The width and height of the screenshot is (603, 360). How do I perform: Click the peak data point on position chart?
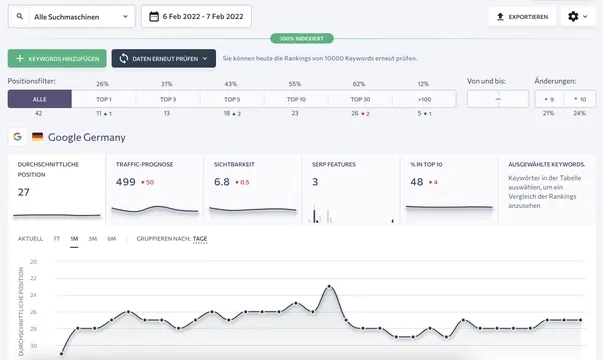pyautogui.click(x=329, y=287)
